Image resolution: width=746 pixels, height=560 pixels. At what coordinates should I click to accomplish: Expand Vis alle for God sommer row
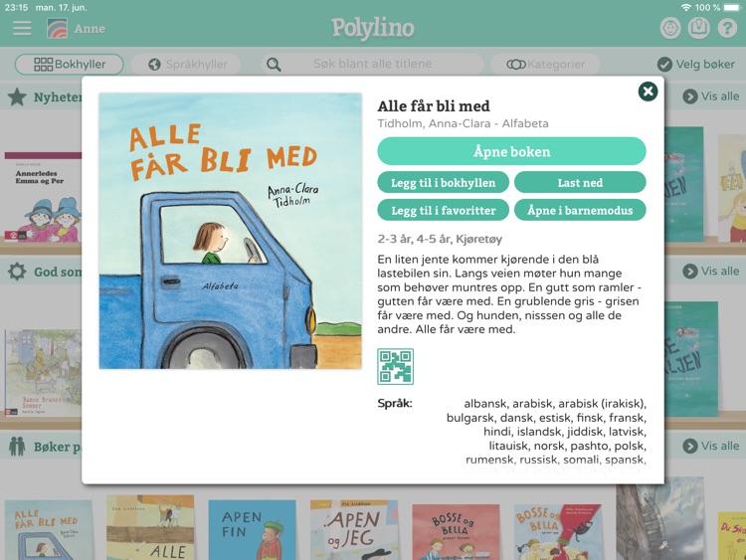point(711,272)
